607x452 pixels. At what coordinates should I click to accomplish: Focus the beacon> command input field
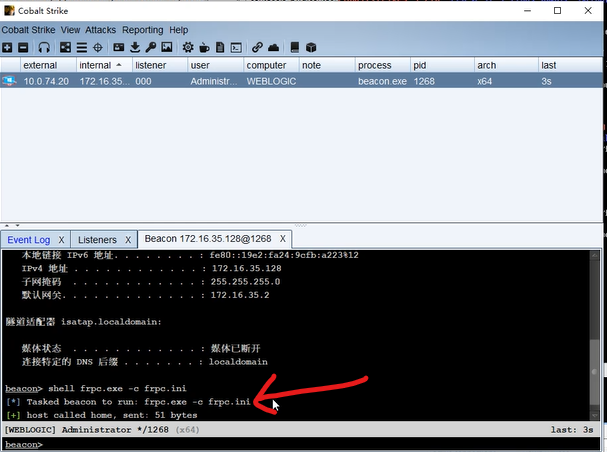[x=302, y=445]
